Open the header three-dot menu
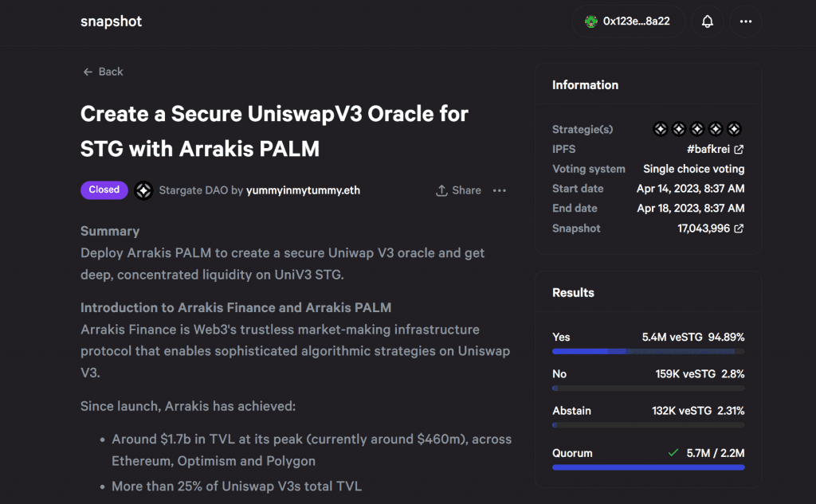 [746, 21]
